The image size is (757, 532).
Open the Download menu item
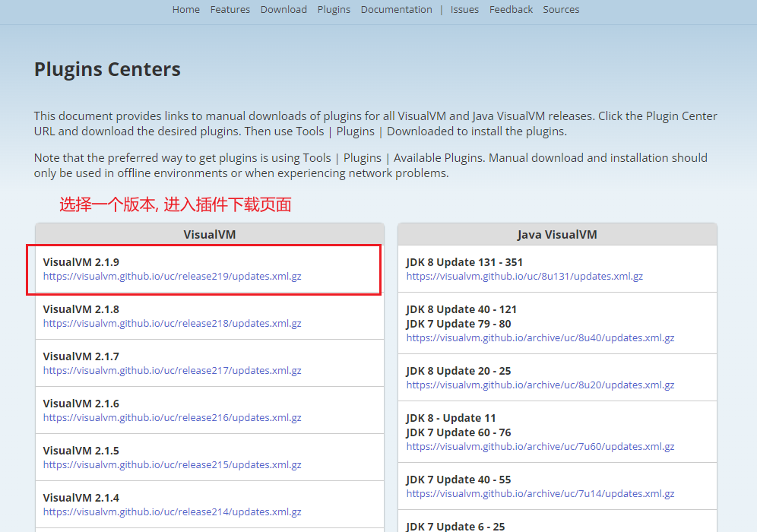point(283,10)
